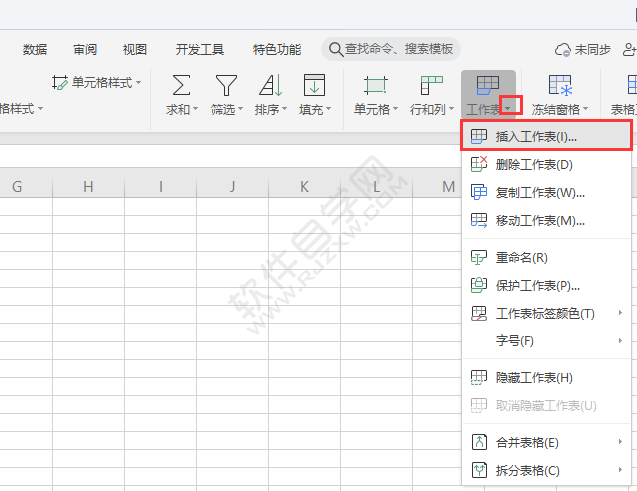The width and height of the screenshot is (637, 491).
Task: Click the Cell (单元格) format icon
Action: (375, 86)
